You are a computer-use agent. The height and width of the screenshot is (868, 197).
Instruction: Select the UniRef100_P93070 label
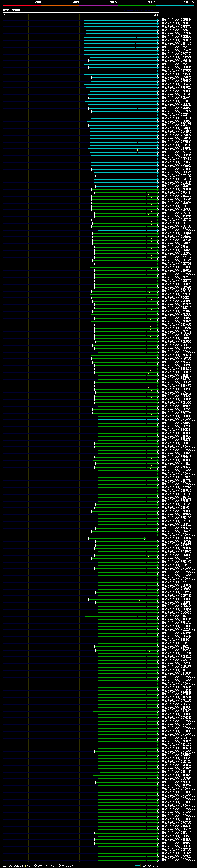click(x=177, y=101)
